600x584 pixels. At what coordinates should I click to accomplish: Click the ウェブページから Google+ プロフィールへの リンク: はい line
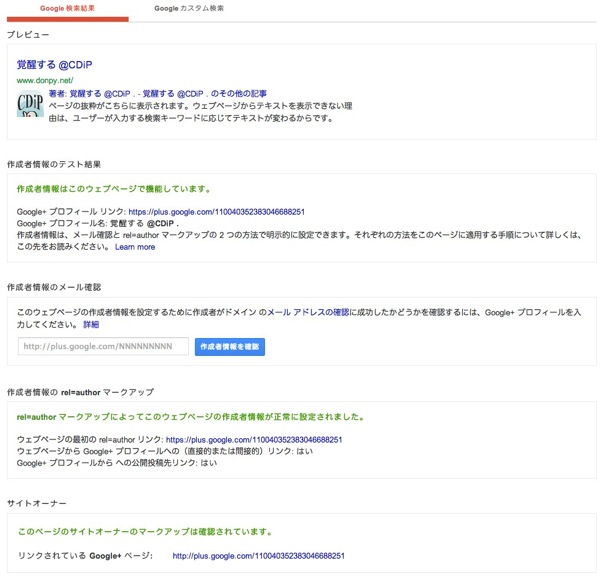click(165, 451)
